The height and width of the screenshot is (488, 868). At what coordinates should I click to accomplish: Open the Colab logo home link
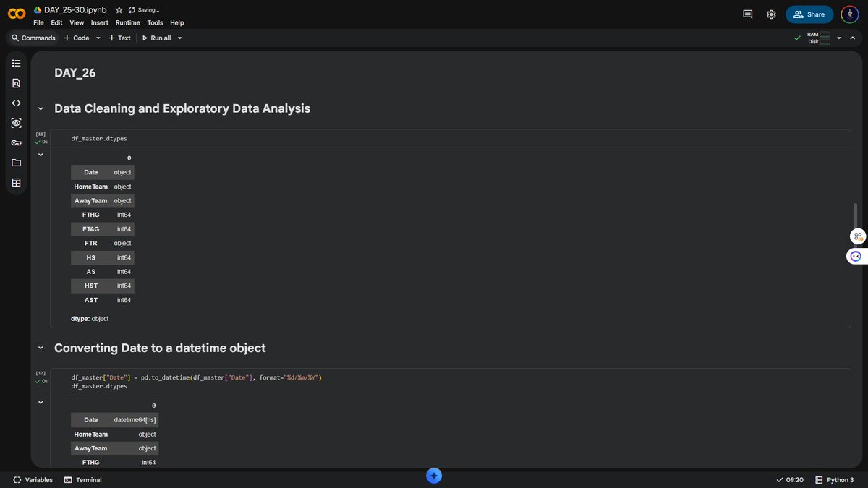[x=17, y=14]
